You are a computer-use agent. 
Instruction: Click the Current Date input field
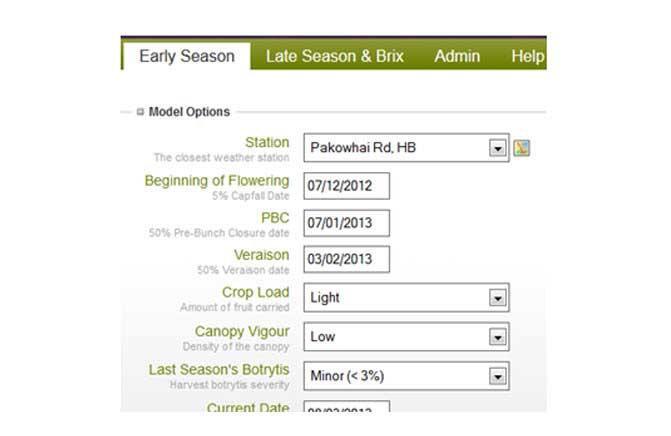[346, 409]
